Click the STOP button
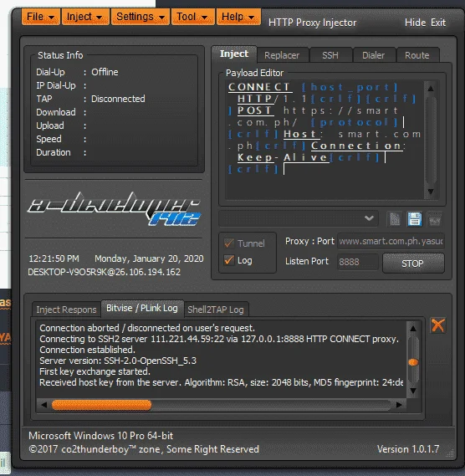This screenshot has width=465, height=476. pos(413,264)
